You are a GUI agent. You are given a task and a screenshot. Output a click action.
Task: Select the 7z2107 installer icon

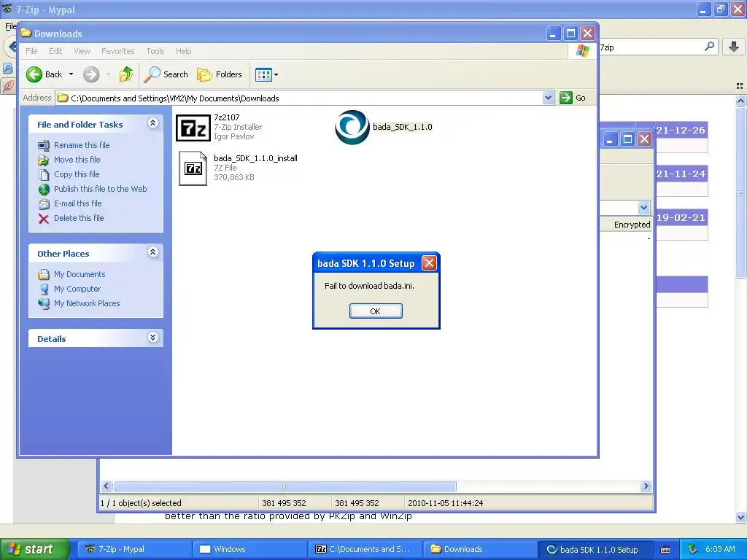coord(193,128)
